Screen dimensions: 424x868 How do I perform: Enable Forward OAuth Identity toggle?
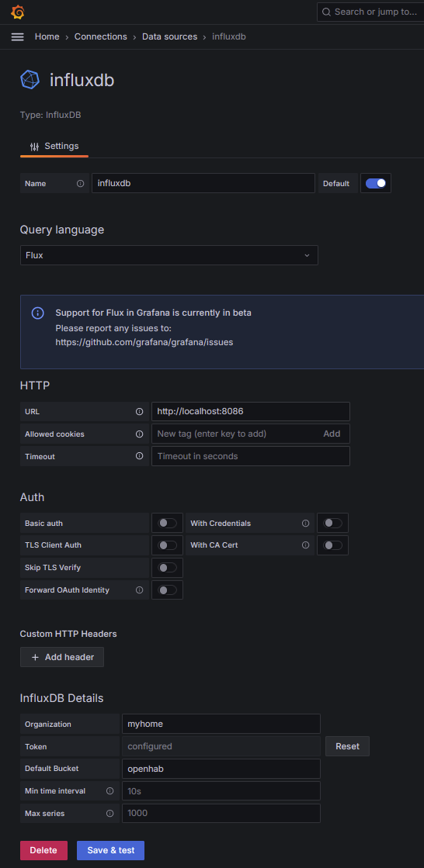168,590
